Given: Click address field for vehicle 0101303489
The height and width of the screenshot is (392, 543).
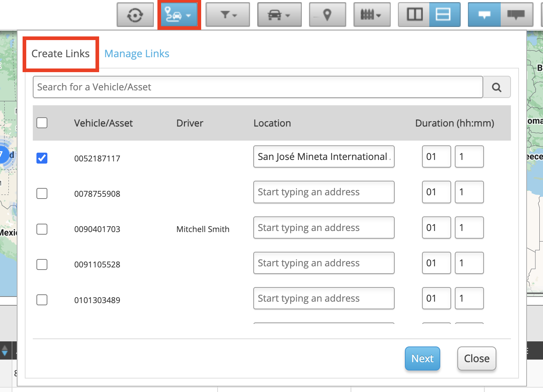Looking at the screenshot, I should 324,298.
